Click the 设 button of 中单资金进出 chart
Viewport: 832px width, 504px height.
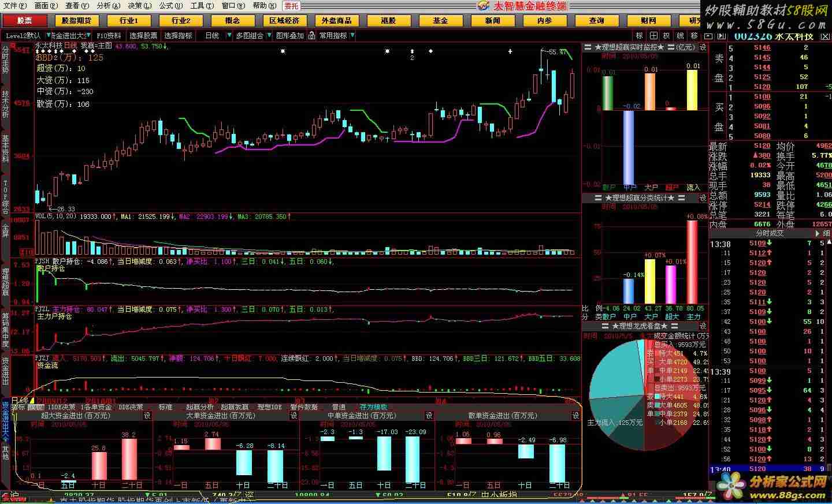tap(429, 416)
